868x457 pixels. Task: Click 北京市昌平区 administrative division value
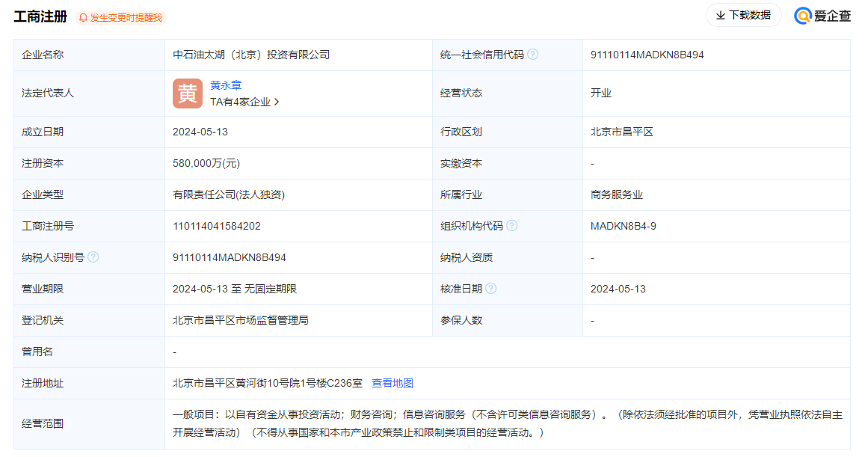point(622,132)
